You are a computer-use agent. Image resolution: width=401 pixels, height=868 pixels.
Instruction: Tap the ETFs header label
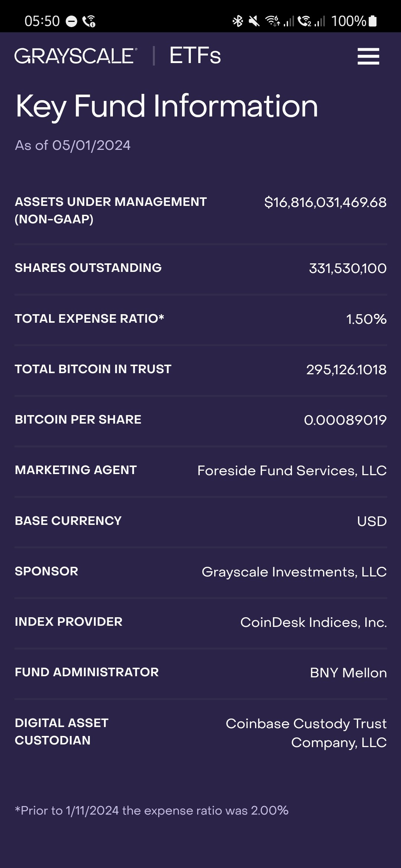pyautogui.click(x=195, y=56)
